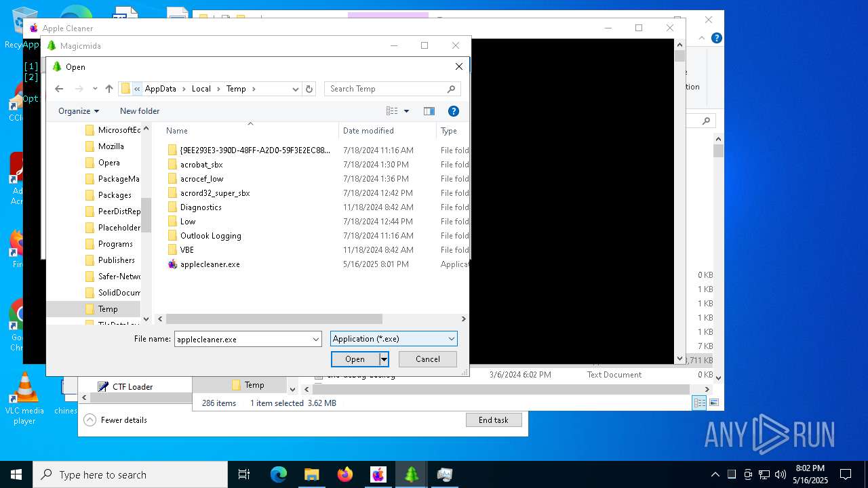This screenshot has width=868, height=488.
Task: Select Temp in the folder tree
Action: pyautogui.click(x=108, y=309)
